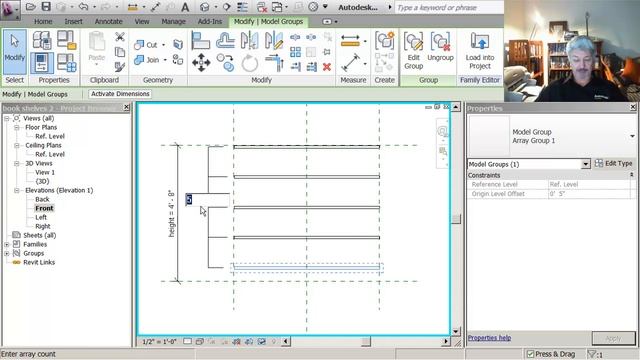Screen dimensions: 640x360
Task: Click Edit Group
Action: (413, 51)
